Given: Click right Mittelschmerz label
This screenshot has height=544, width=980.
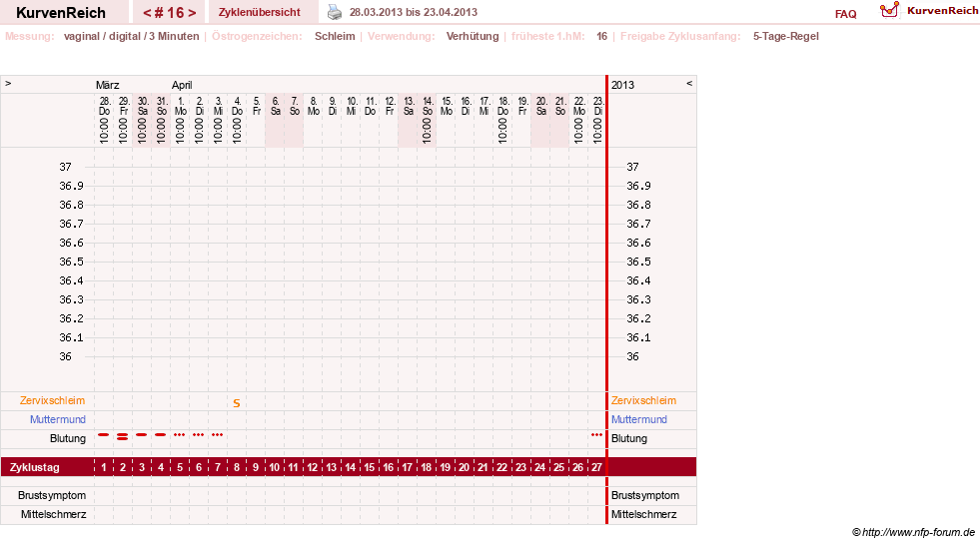Looking at the screenshot, I should (643, 514).
